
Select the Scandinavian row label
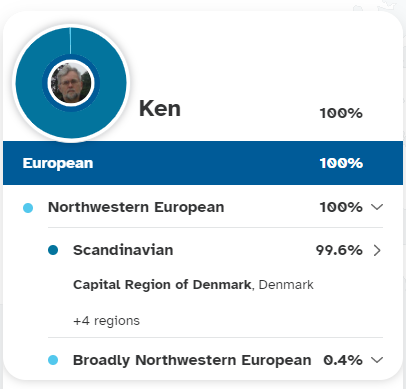(123, 250)
